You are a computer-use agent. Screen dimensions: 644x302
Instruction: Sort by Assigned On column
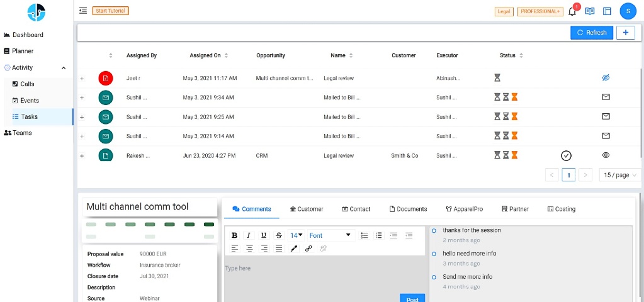[x=226, y=55]
